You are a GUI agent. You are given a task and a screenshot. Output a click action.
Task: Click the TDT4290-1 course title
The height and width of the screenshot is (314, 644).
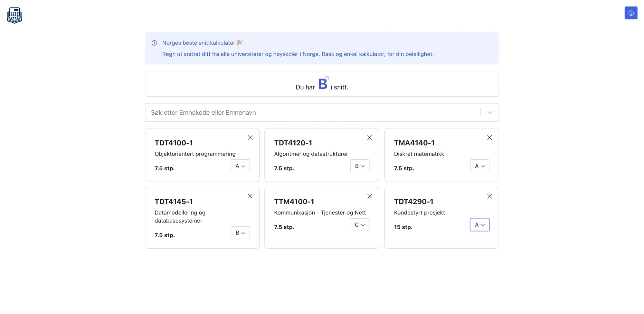[413, 201]
